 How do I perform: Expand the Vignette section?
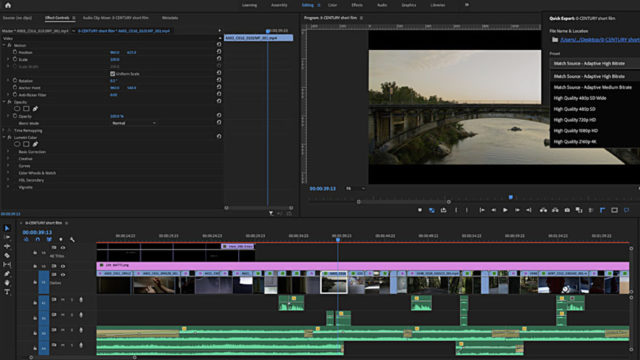tap(8, 187)
